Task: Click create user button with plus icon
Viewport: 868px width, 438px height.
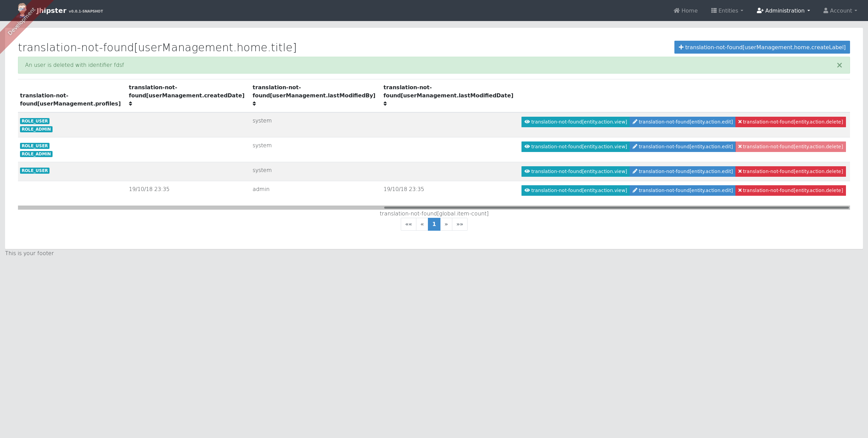Action: (762, 47)
